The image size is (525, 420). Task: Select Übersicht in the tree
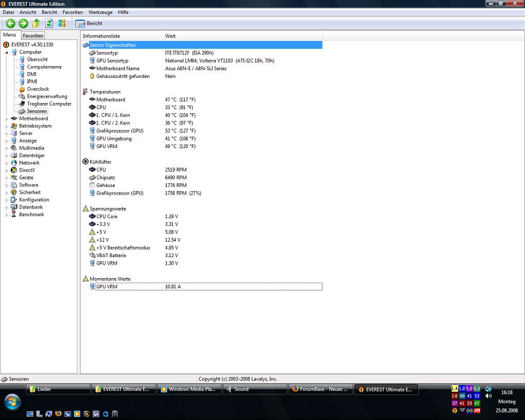point(37,59)
